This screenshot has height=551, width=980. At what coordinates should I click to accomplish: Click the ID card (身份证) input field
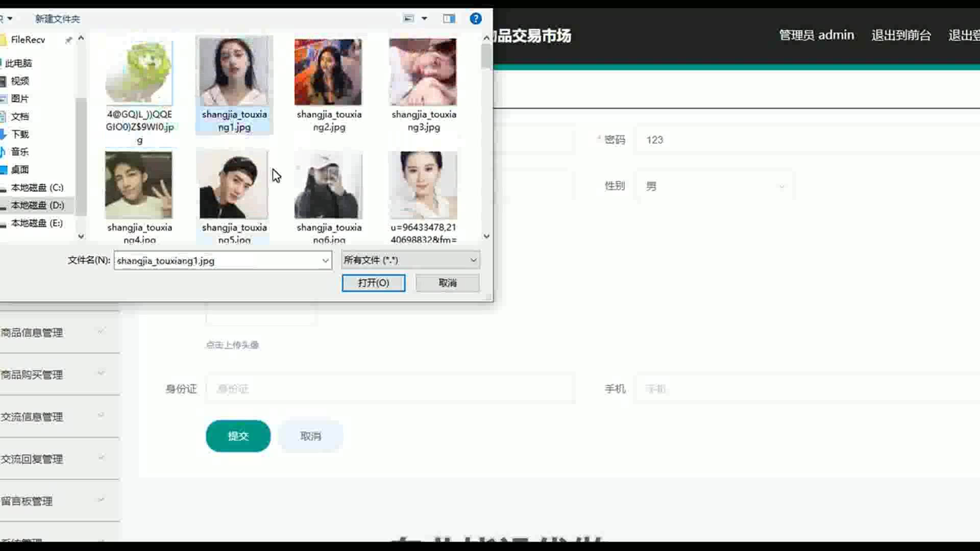390,389
